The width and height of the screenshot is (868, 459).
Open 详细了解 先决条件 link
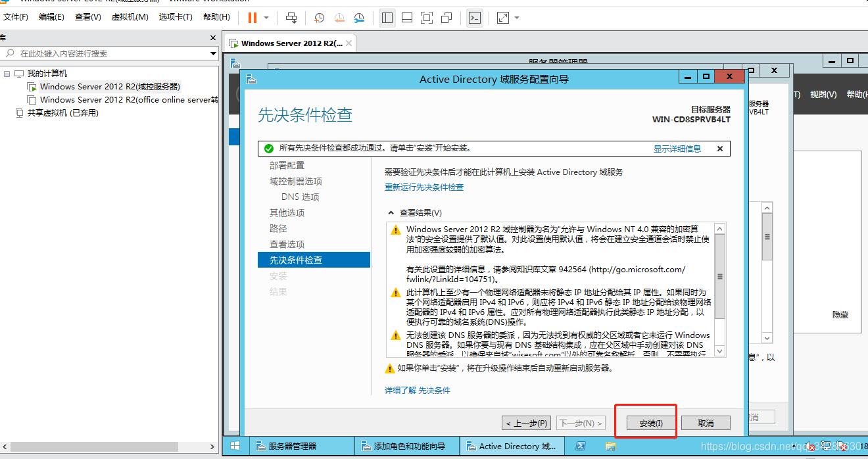pos(418,391)
